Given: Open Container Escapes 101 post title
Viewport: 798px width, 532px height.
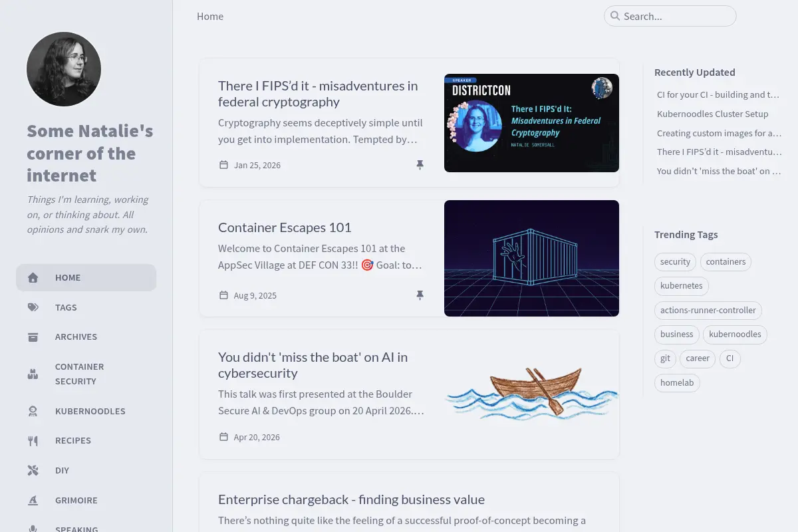Looking at the screenshot, I should coord(285,227).
